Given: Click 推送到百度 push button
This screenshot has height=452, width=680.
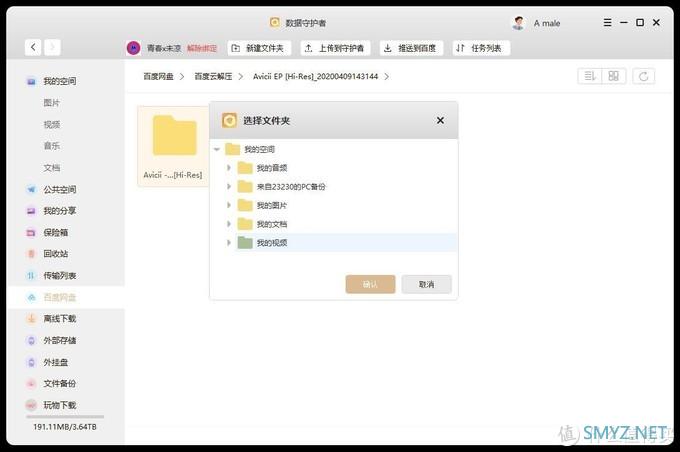Looking at the screenshot, I should 412,48.
